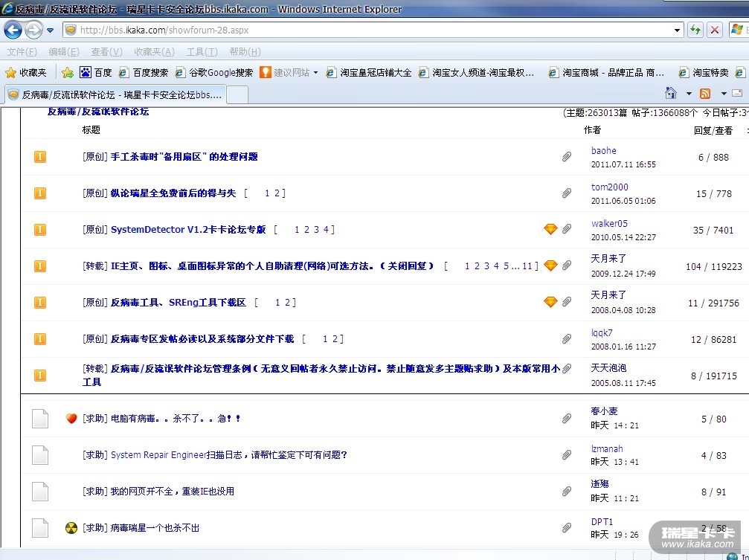Open the 百度 paw bookmark
This screenshot has height=560, width=749.
tap(95, 73)
